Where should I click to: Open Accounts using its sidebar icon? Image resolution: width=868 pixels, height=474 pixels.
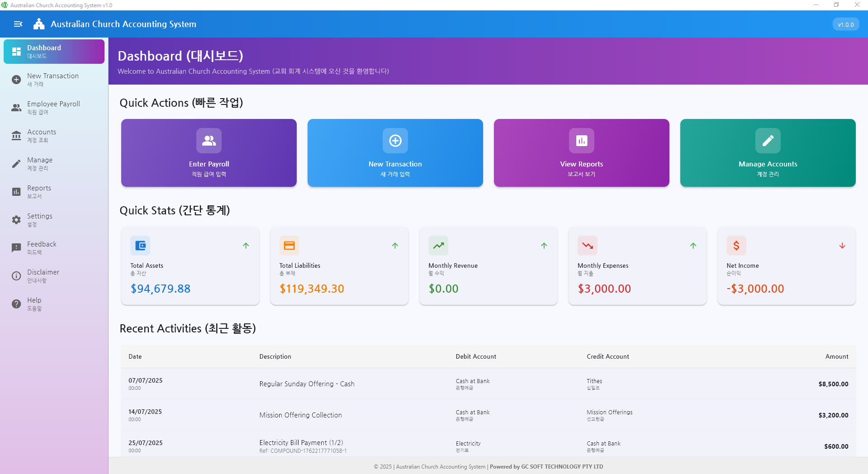tap(16, 136)
